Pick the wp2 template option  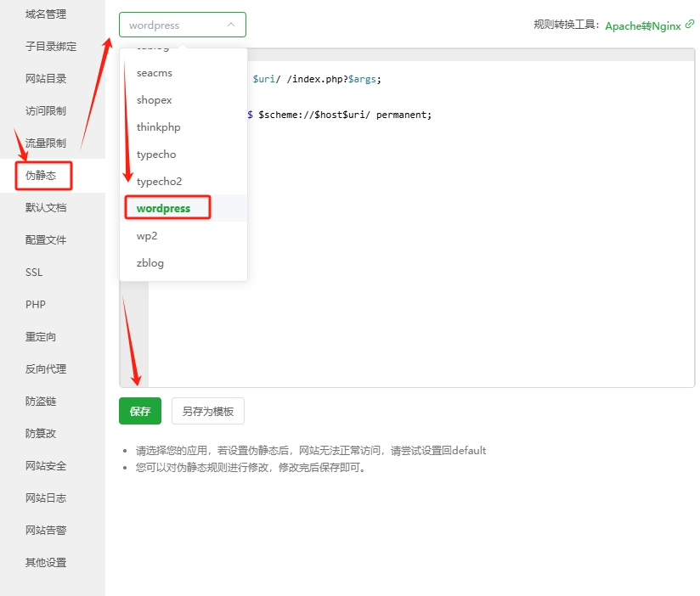147,236
